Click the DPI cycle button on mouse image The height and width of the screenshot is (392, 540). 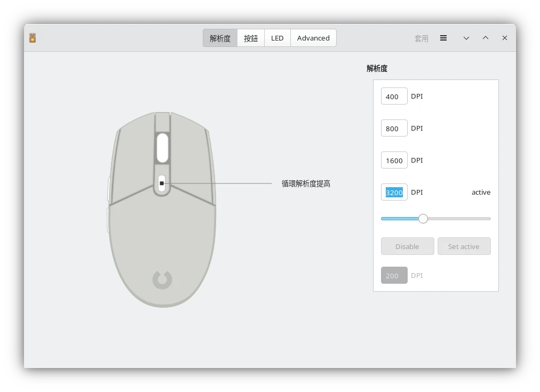pyautogui.click(x=162, y=183)
